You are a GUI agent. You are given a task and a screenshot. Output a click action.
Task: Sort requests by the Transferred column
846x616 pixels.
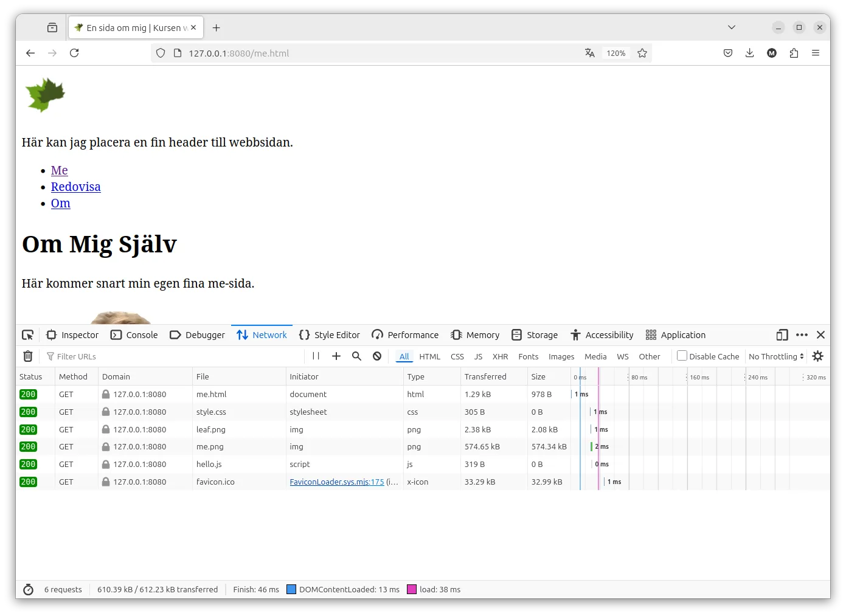pyautogui.click(x=493, y=376)
